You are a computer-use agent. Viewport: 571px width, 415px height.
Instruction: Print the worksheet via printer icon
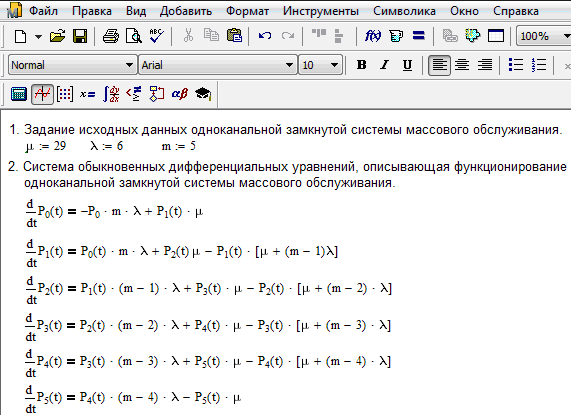(x=111, y=36)
